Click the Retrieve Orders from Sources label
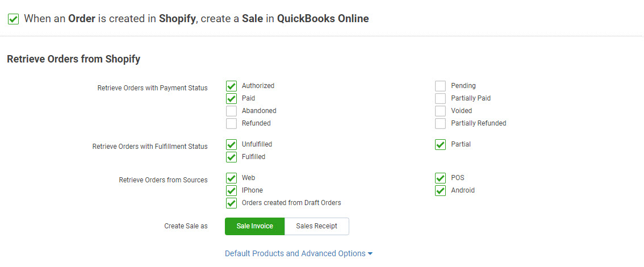This screenshot has width=644, height=267. 163,180
